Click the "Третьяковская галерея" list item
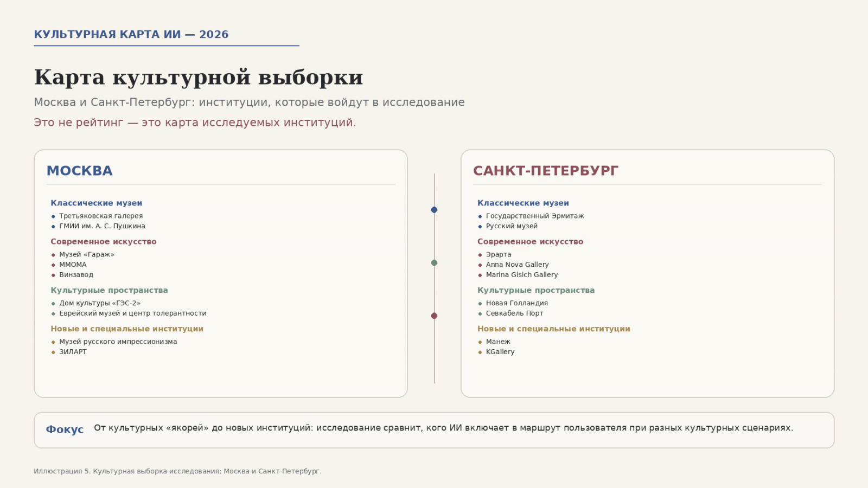The height and width of the screenshot is (488, 868). 101,216
